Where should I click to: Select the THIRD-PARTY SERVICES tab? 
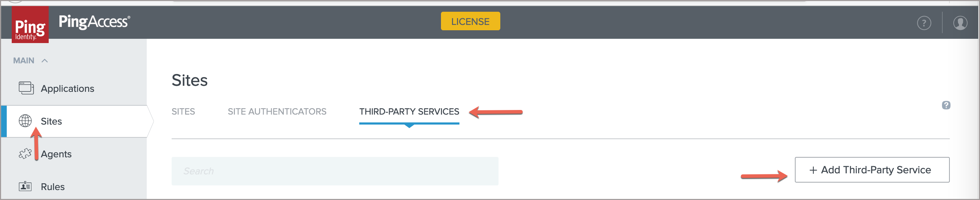pyautogui.click(x=409, y=112)
